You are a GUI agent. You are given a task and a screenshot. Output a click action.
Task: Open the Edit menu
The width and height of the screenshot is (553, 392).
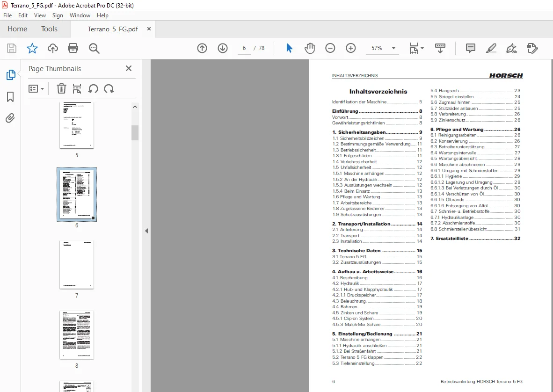23,15
